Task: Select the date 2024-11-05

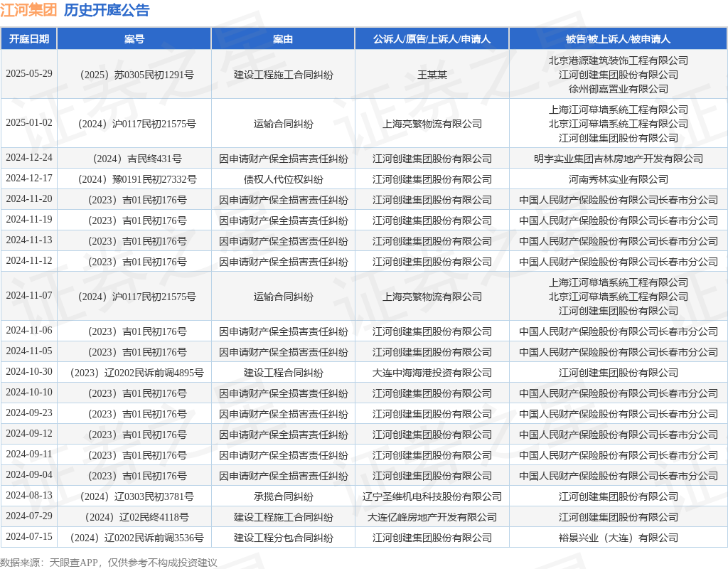Action: point(28,351)
